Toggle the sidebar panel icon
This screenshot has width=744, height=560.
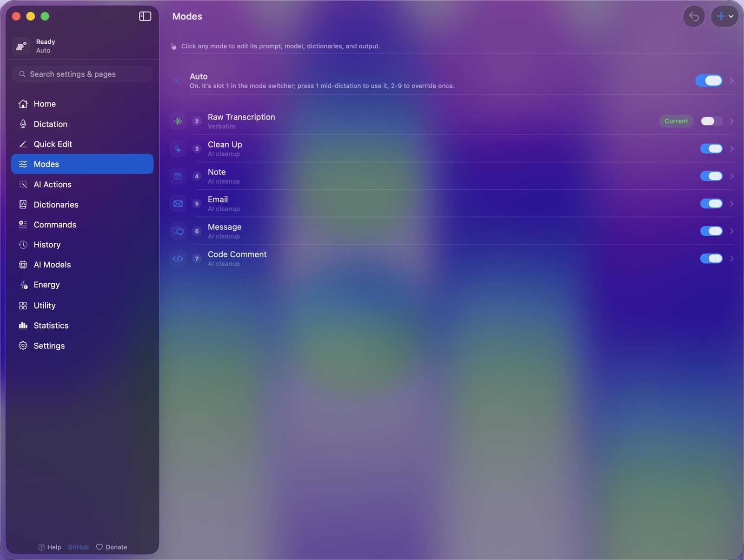tap(145, 16)
